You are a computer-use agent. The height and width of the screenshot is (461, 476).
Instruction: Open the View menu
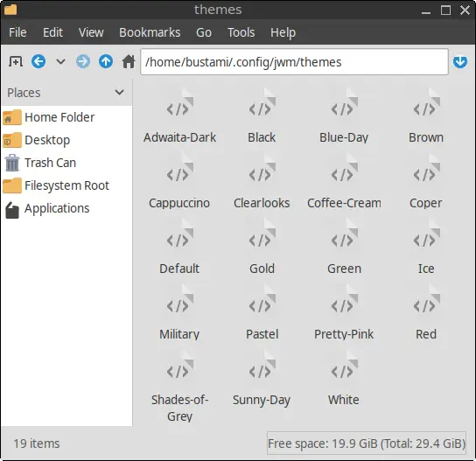[91, 32]
